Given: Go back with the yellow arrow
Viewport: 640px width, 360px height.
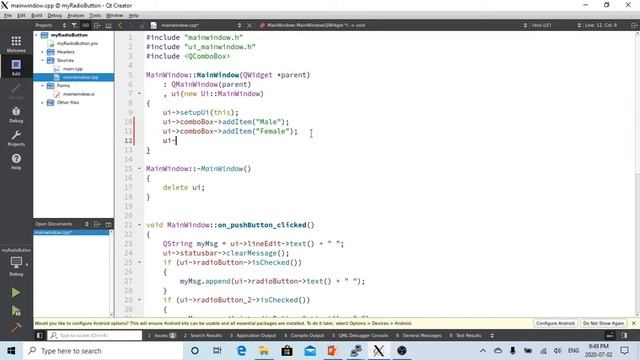Looking at the screenshot, I should tap(120, 25).
